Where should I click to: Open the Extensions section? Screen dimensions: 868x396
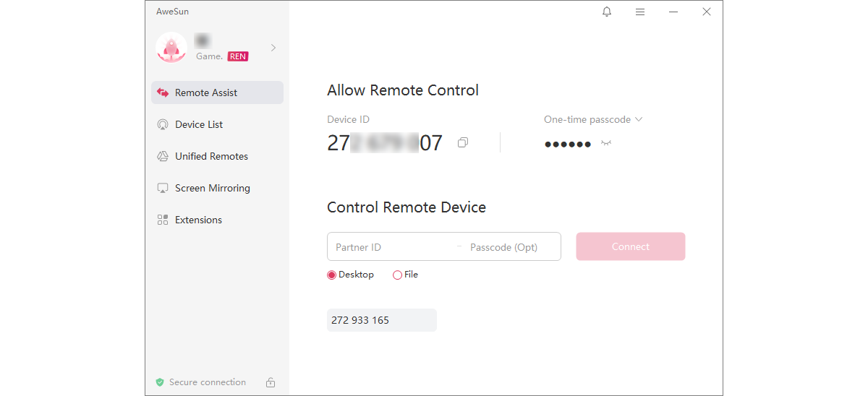tap(198, 220)
